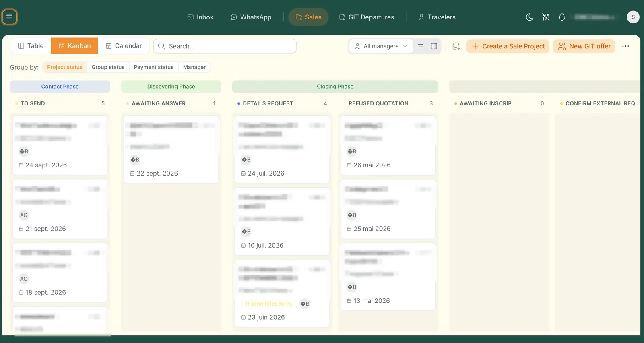Start a New GIT offer
This screenshot has width=644, height=343.
coord(584,46)
